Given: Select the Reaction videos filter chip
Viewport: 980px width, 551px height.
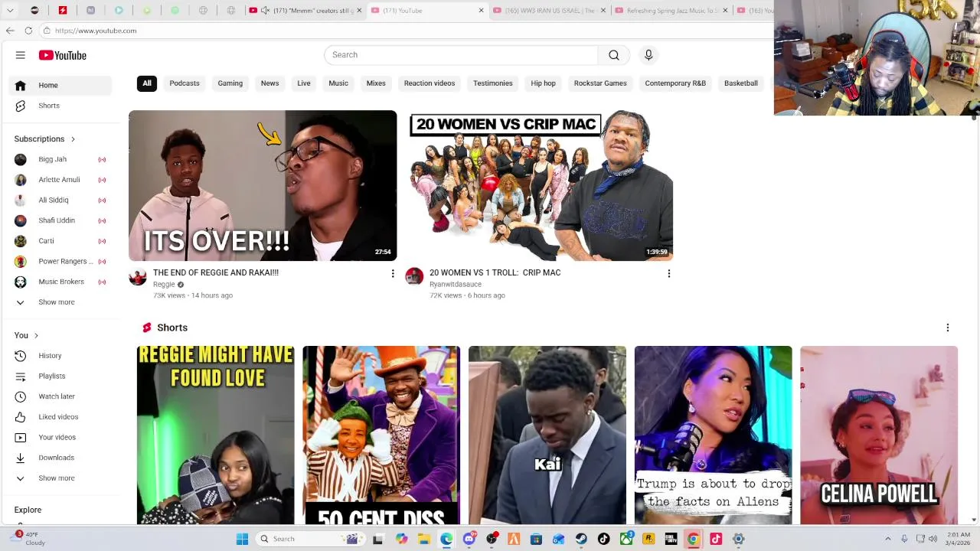Looking at the screenshot, I should tap(430, 83).
